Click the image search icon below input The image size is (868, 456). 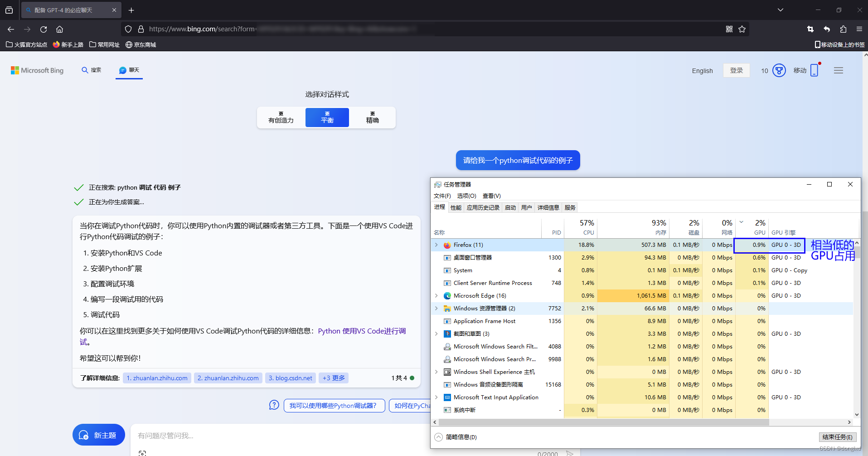(142, 453)
